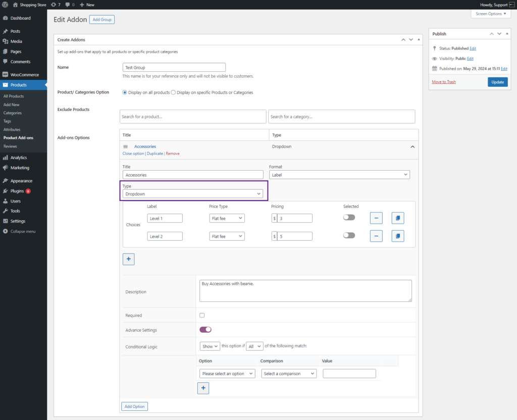Click the Posts pin icon

[5, 31]
